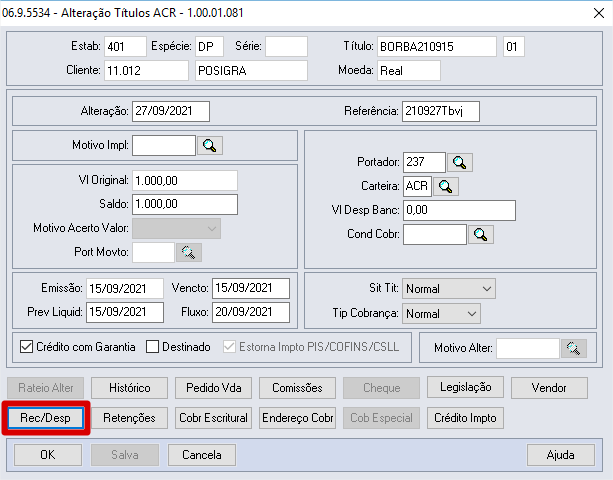Focus the Saldo value field
This screenshot has height=480, width=613.
pos(185,204)
